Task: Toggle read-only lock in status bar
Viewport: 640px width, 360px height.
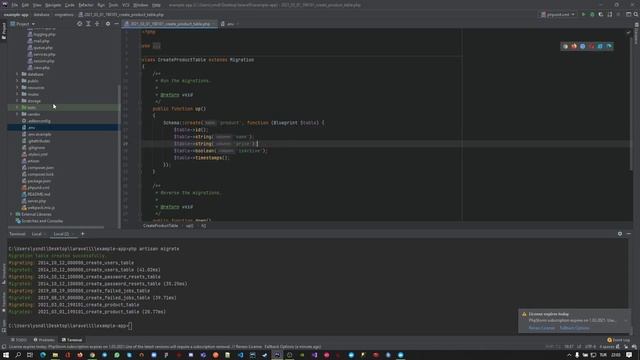Action: click(618, 347)
